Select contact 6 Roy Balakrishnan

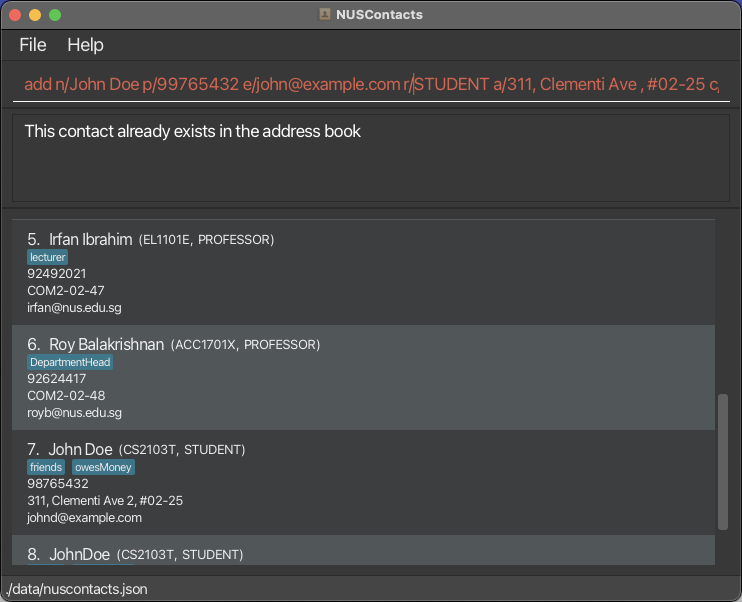tap(363, 378)
